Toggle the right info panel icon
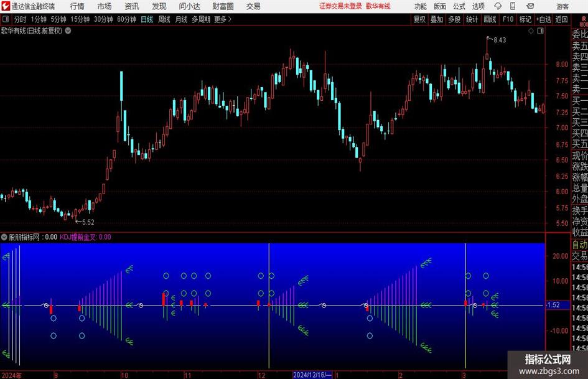The width and height of the screenshot is (588, 379). tap(540, 31)
